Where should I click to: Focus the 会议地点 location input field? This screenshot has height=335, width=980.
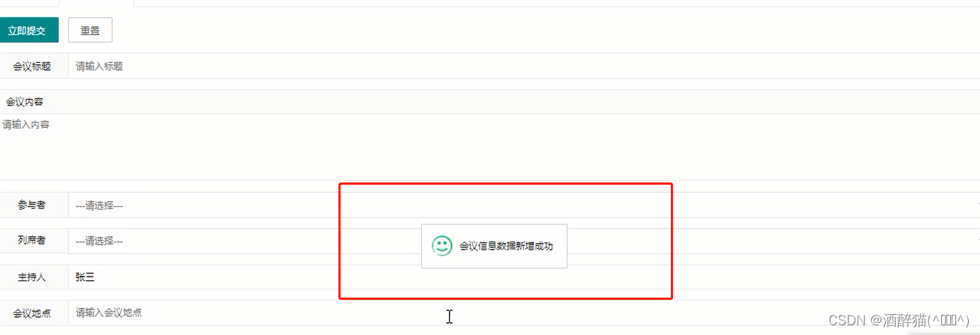[x=524, y=313]
